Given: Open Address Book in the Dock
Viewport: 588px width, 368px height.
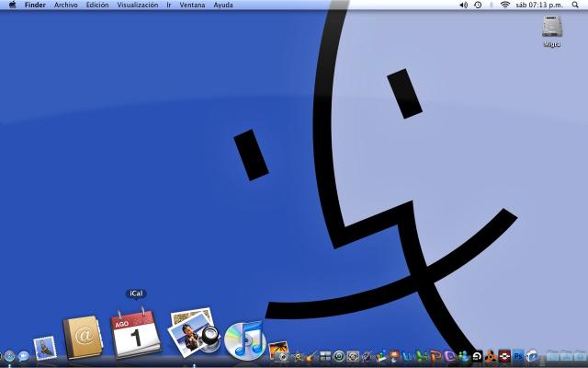Looking at the screenshot, I should click(83, 338).
